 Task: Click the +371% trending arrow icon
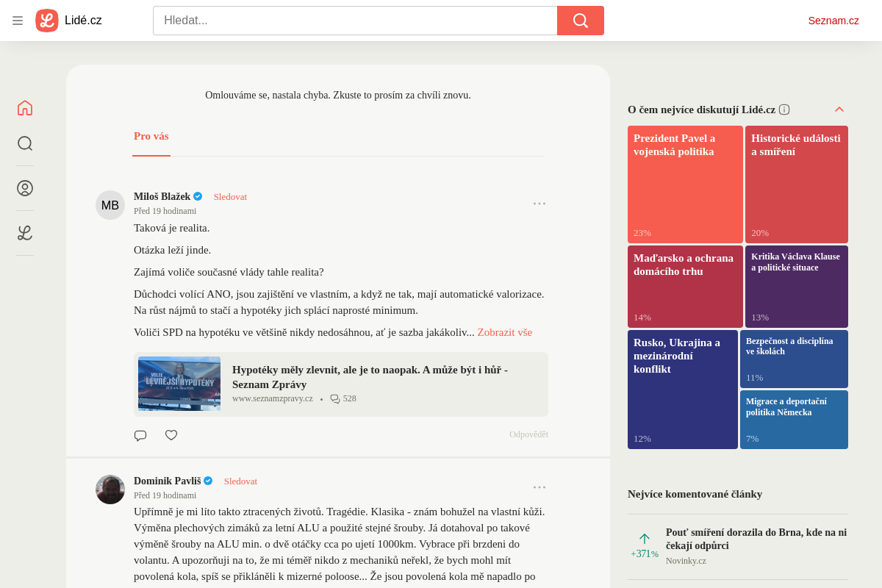[645, 539]
